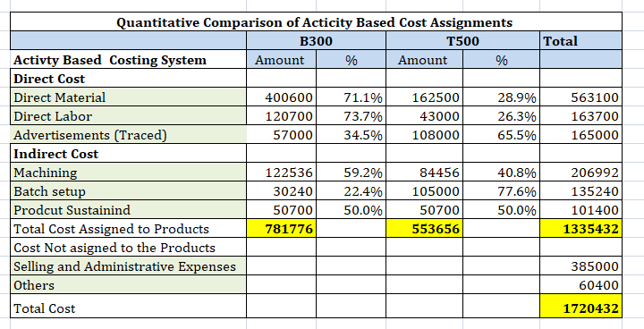Select Direct Labor T500 amount 43000

tap(424, 116)
